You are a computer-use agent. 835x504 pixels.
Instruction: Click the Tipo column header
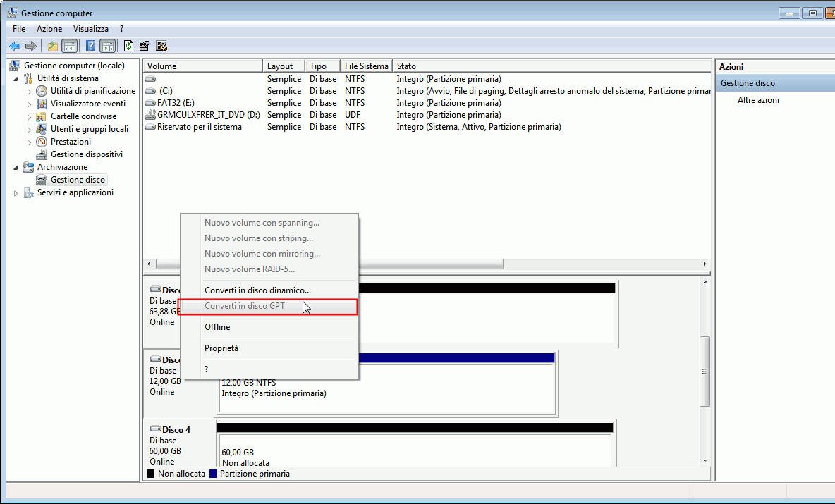click(x=323, y=66)
